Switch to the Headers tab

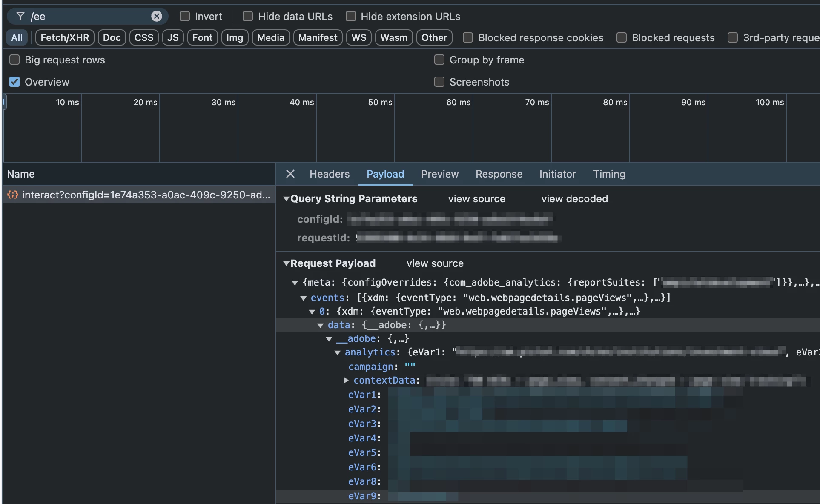click(329, 174)
